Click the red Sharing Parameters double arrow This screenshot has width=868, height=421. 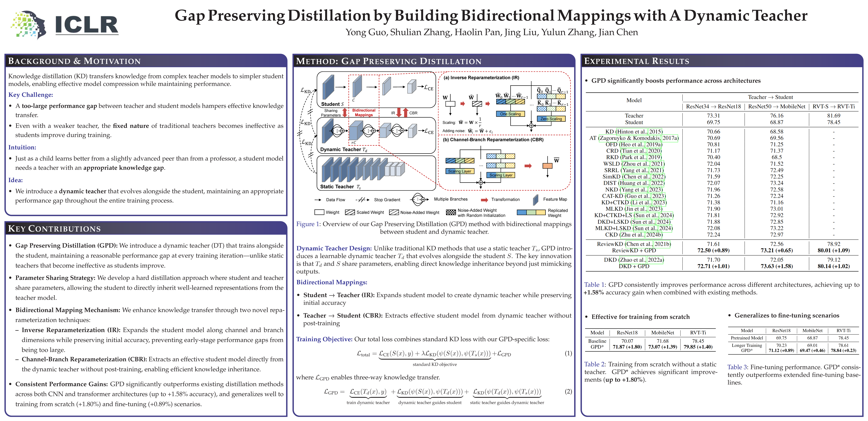pos(345,113)
